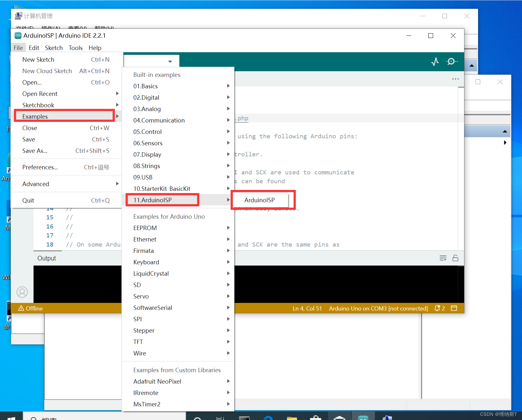Screen dimensions: 522x420
Task: Clear the Output panel icon
Action: [x=443, y=258]
